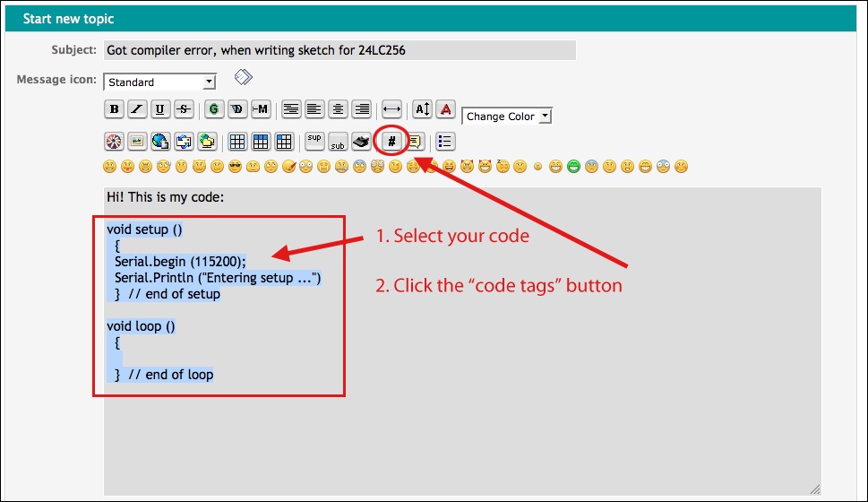868x502 pixels.
Task: Add shadow effect to text
Action: [236, 109]
